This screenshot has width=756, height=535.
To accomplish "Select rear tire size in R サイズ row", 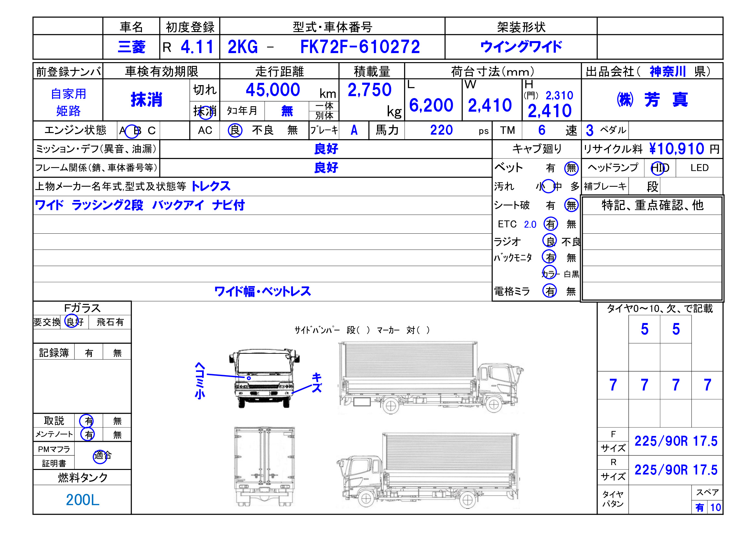I will (x=676, y=470).
